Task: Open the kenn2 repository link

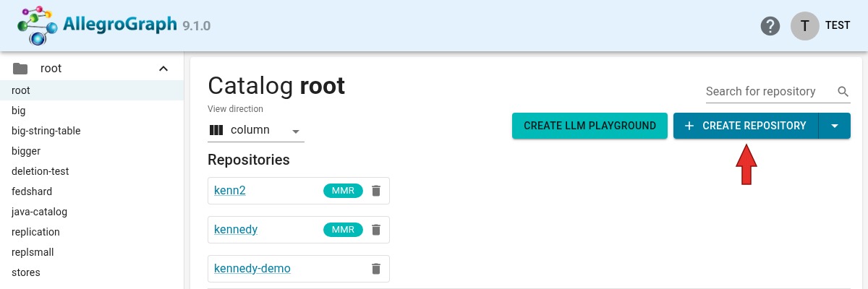Action: point(230,191)
